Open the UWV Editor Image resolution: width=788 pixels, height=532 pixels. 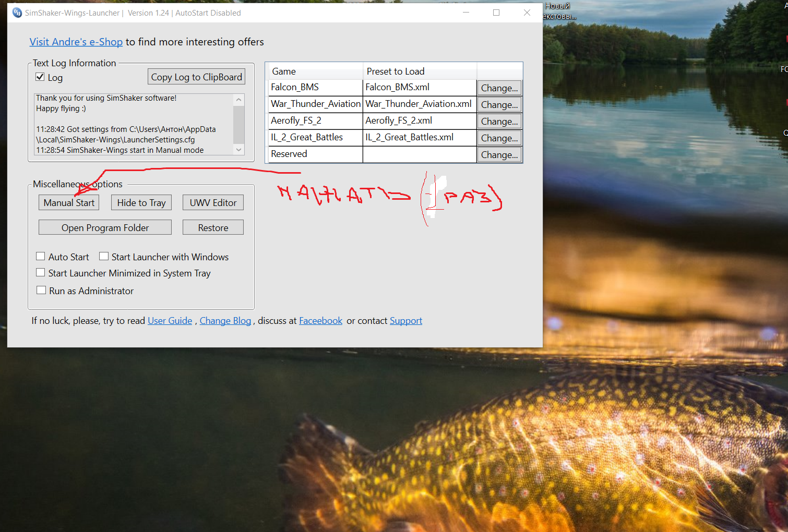coord(213,202)
